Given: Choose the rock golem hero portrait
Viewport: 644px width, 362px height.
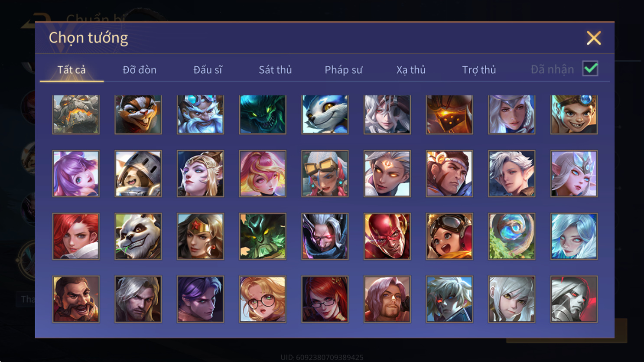Looking at the screenshot, I should point(76,114).
